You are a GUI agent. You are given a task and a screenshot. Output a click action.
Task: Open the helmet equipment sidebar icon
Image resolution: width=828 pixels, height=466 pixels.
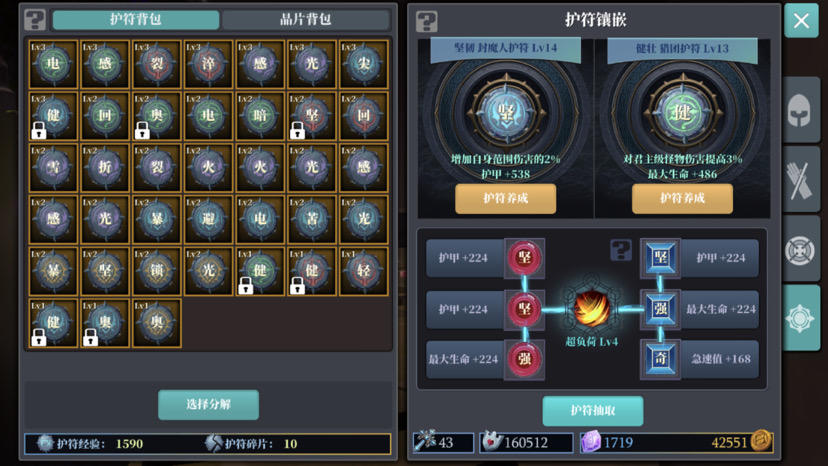tap(801, 109)
